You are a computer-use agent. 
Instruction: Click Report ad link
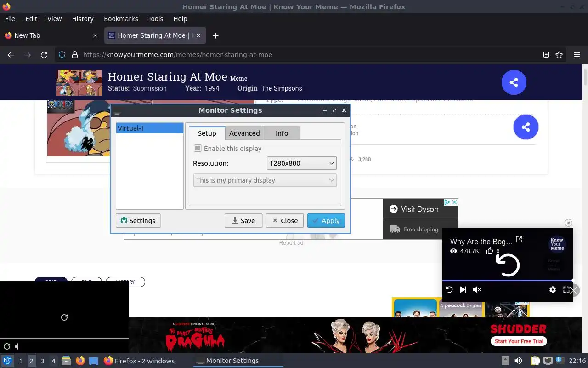click(x=291, y=243)
